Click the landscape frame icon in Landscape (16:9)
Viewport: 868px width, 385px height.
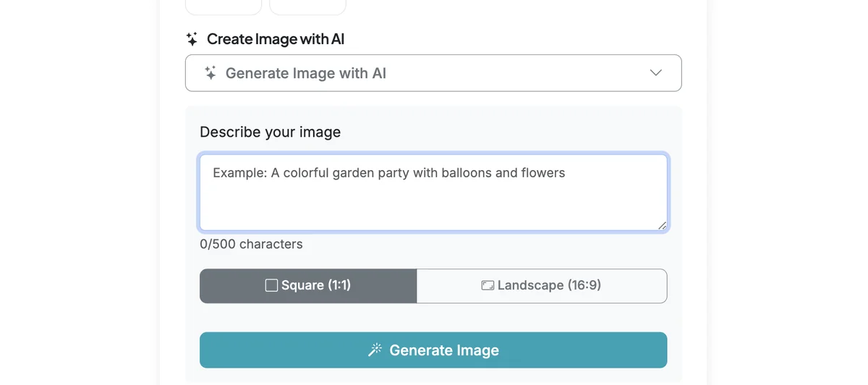tap(488, 286)
